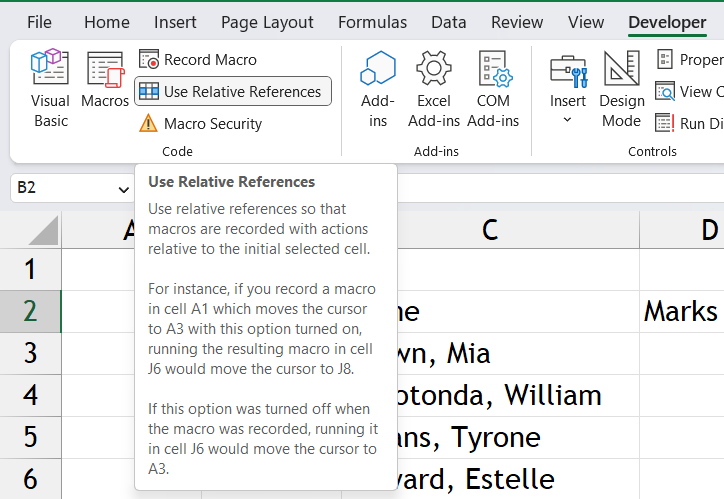Select column C header
The width and height of the screenshot is (724, 499).
point(490,229)
